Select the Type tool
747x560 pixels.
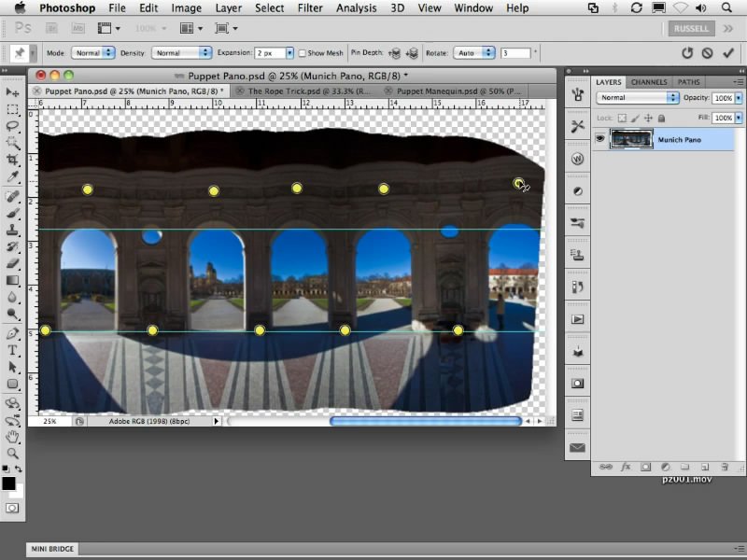click(x=13, y=350)
